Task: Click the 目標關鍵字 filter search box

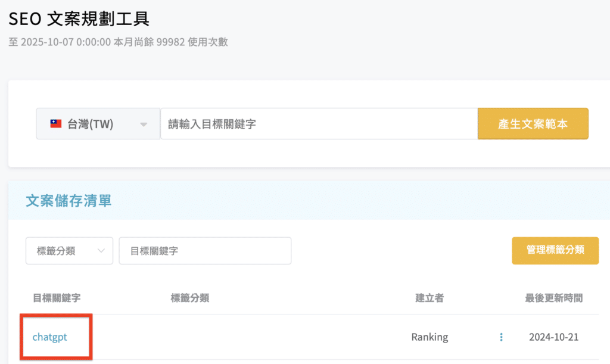Action: 205,251
